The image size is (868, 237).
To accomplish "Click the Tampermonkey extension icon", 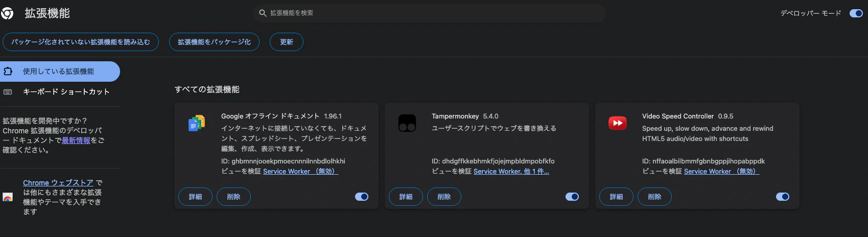I will pos(407,123).
